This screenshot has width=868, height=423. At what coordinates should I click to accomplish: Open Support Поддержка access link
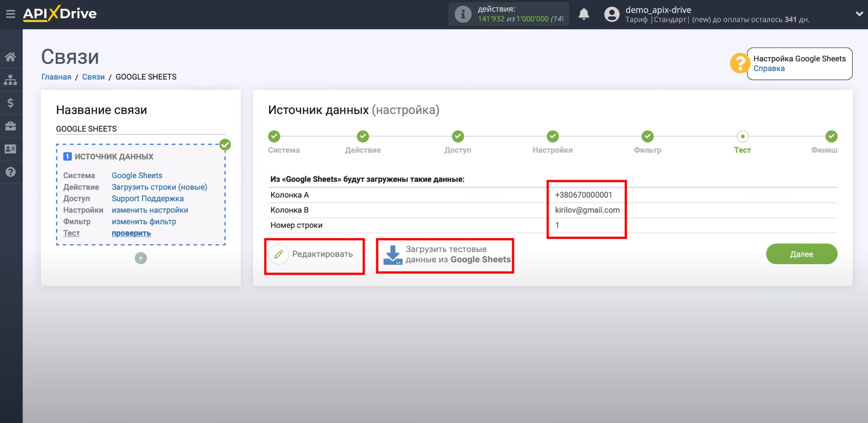(x=147, y=199)
